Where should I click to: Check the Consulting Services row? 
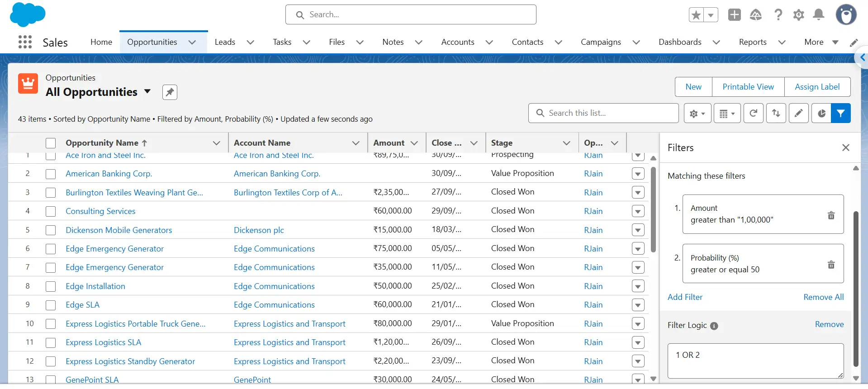tap(51, 212)
